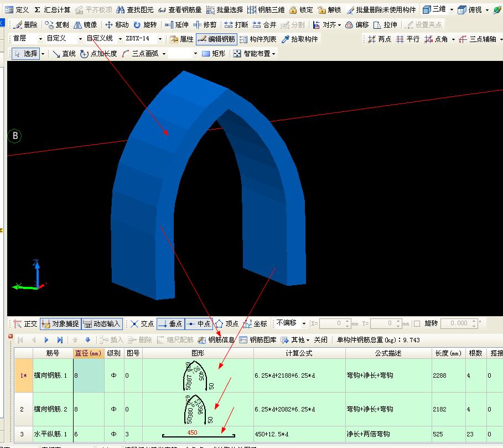Toggle 垂点 perpendicular snap
Viewport: 503px width, 448px height.
coord(170,323)
